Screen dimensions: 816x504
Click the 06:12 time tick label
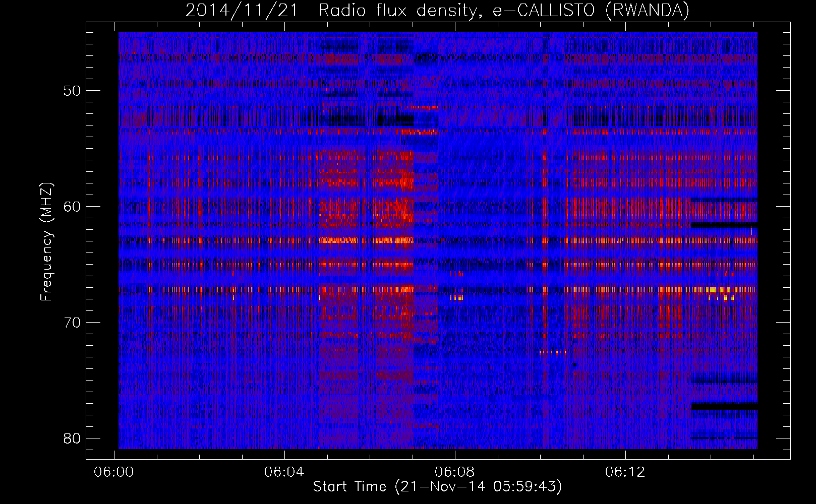(x=625, y=472)
